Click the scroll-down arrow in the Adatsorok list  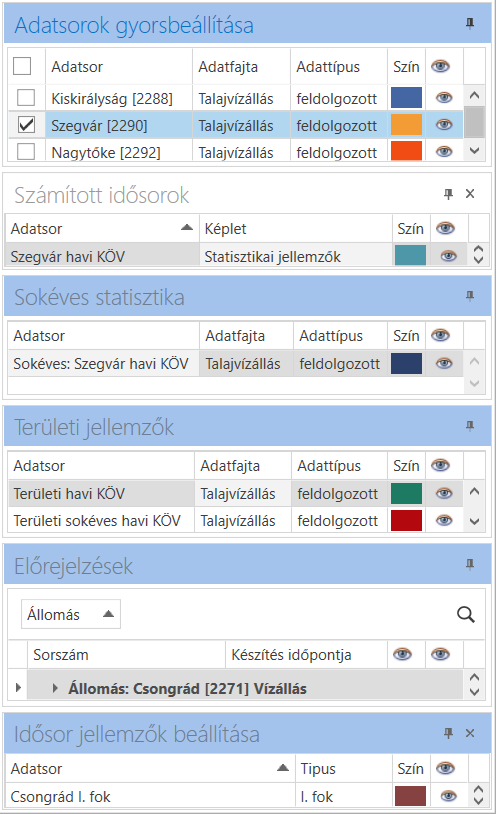474,151
